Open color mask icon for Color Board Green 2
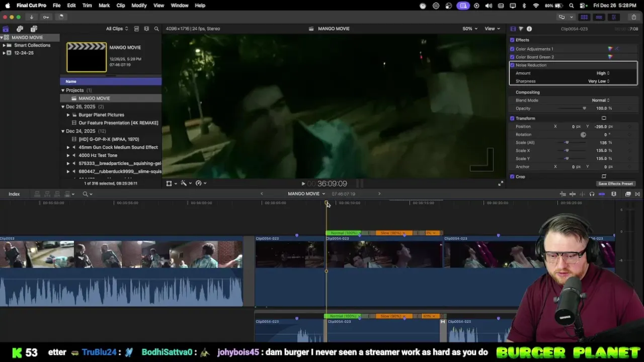The image size is (644, 362). coord(610,57)
